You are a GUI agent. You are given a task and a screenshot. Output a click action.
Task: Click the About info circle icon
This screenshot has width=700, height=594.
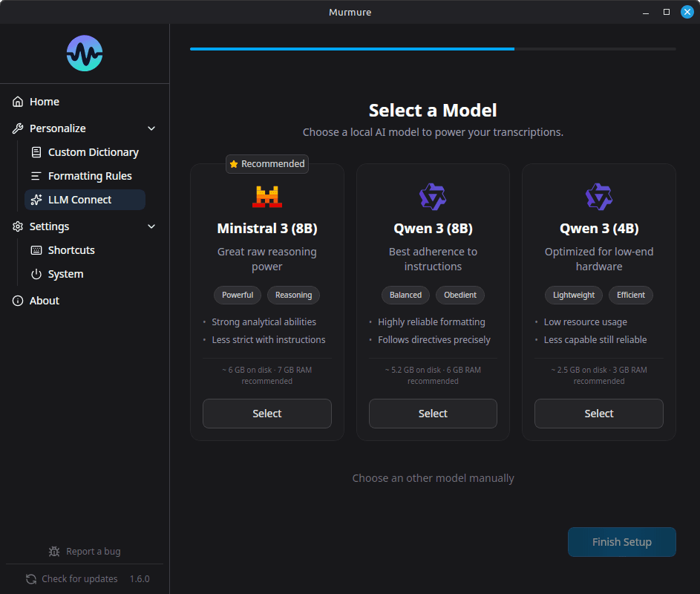coord(18,301)
